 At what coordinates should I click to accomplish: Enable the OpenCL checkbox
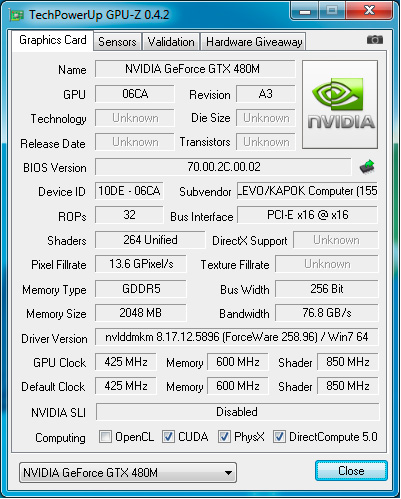105,436
